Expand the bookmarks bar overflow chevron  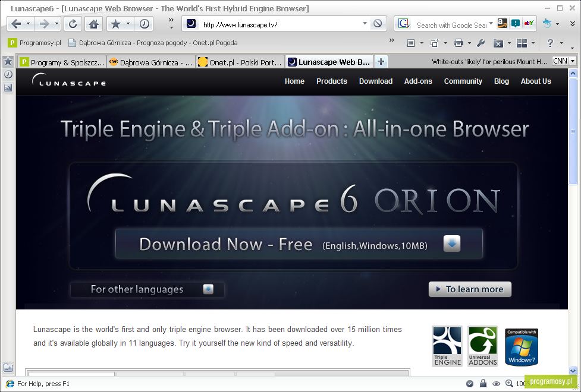[391, 40]
